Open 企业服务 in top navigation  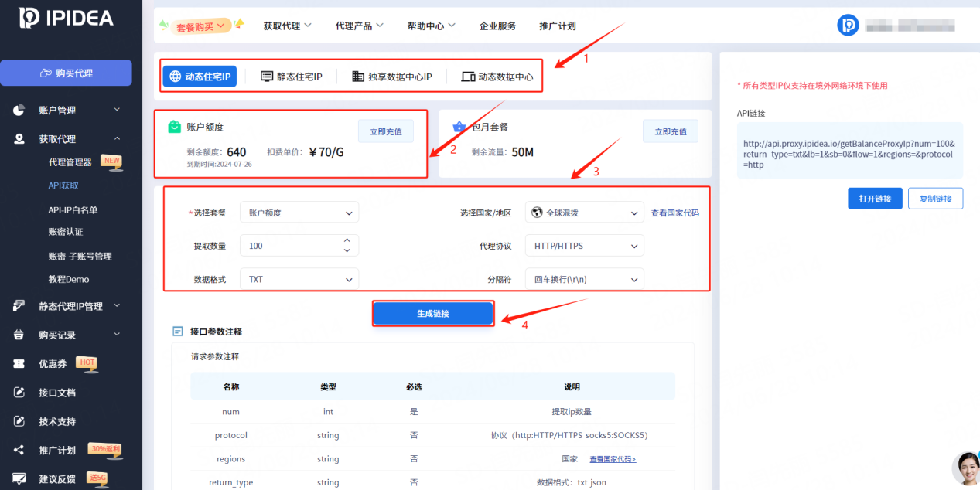[x=497, y=26]
